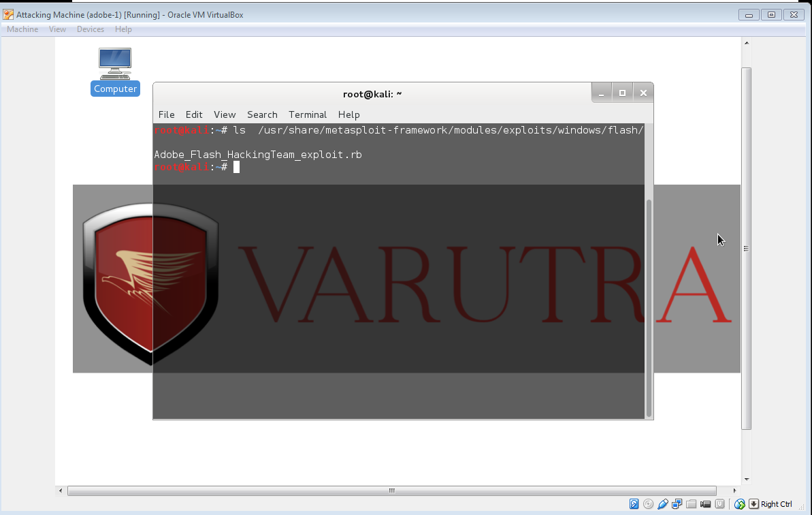Viewport: 812px width, 515px height.
Task: Click the VM scroll up arrow
Action: pos(746,42)
